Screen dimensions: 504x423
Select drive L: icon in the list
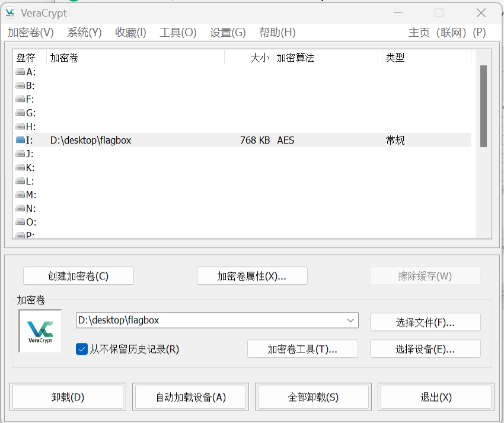[20, 181]
